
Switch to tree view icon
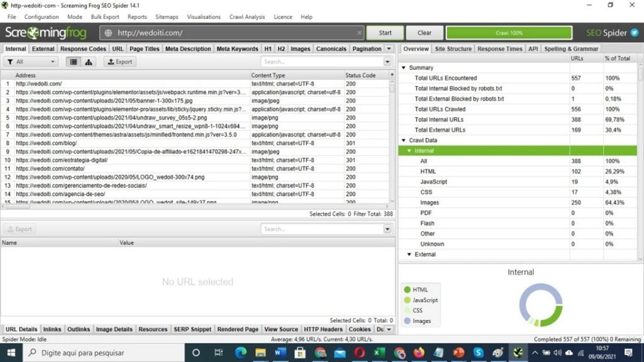click(x=88, y=62)
